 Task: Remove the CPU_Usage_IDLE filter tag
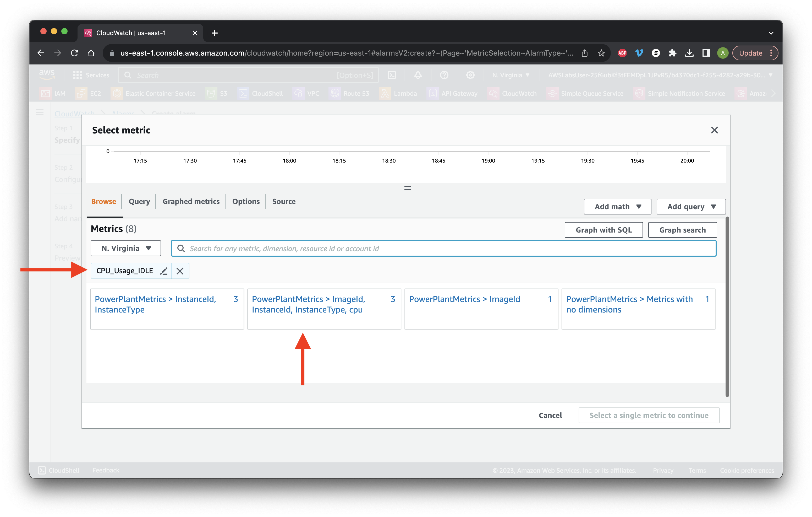pyautogui.click(x=180, y=271)
